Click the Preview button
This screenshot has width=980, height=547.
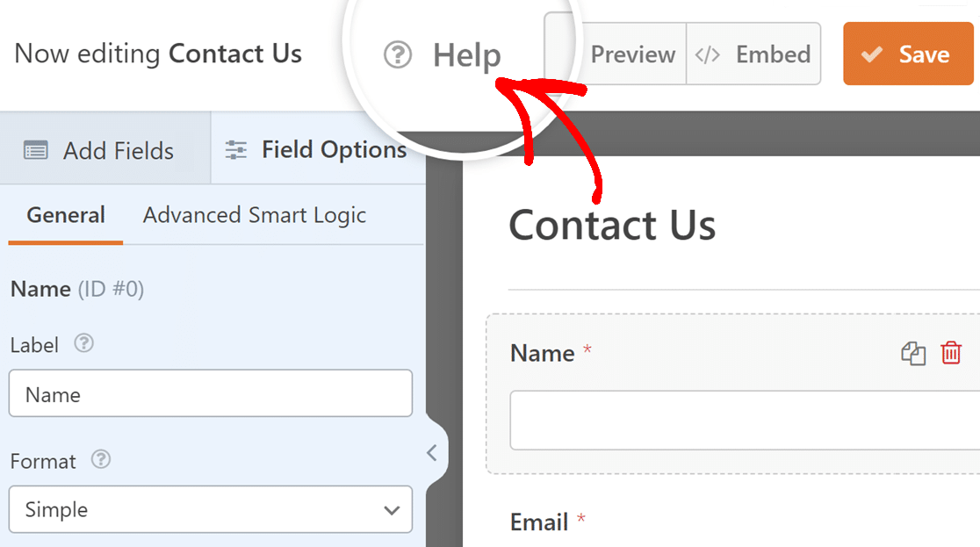pyautogui.click(x=632, y=54)
